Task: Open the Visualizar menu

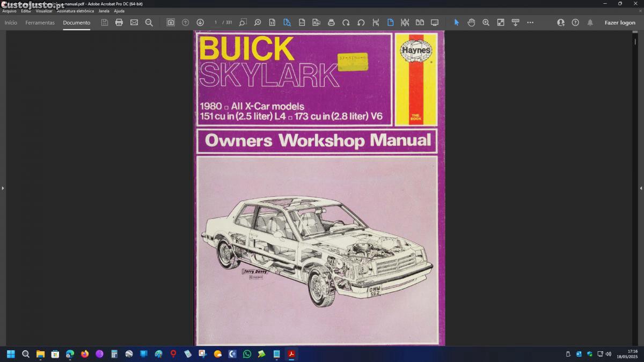Action: [x=44, y=11]
